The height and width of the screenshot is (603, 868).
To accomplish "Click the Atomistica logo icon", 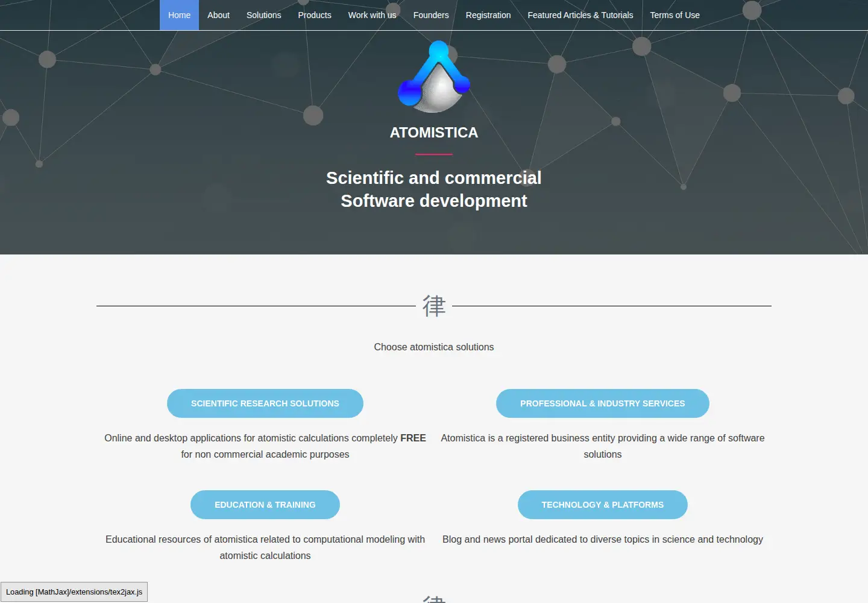I will pos(434,77).
